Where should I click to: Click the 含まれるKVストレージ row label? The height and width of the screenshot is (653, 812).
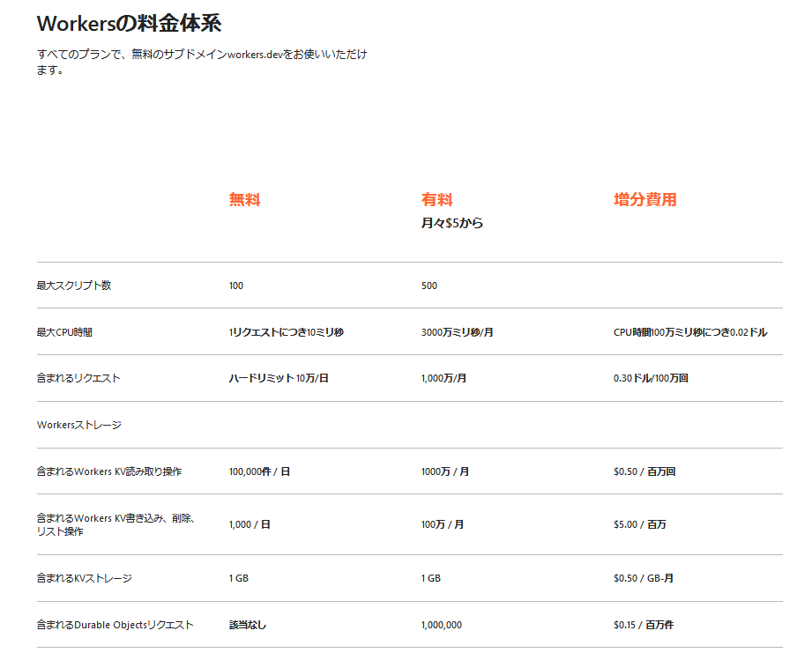point(85,578)
